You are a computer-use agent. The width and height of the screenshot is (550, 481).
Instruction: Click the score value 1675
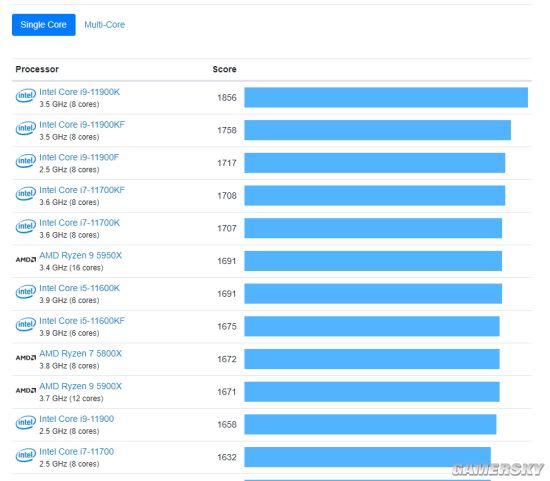pos(227,326)
